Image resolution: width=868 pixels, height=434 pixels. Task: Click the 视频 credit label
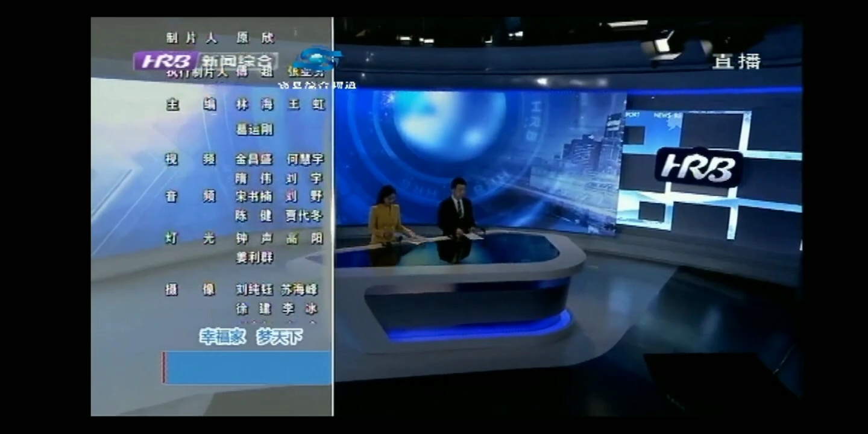pos(190,160)
